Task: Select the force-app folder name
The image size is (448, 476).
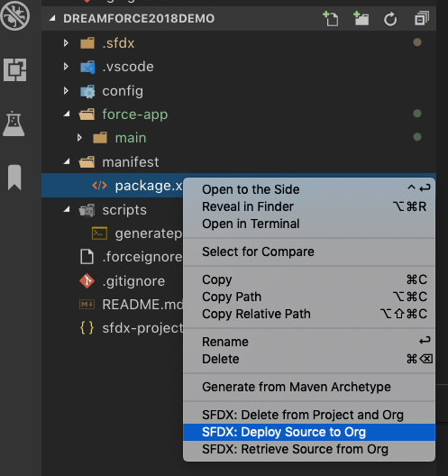Action: click(x=135, y=114)
